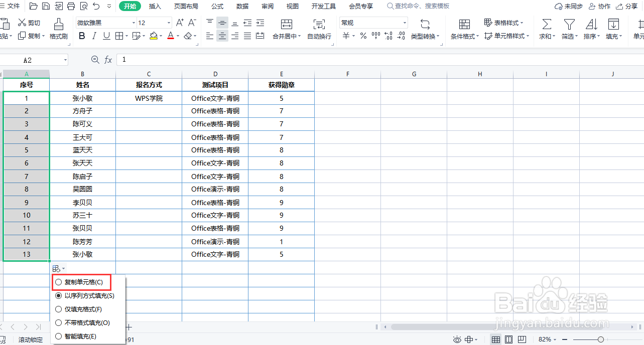Switch to page layout view icon in status bar
Viewport: 644px width, 345px height.
[508, 339]
